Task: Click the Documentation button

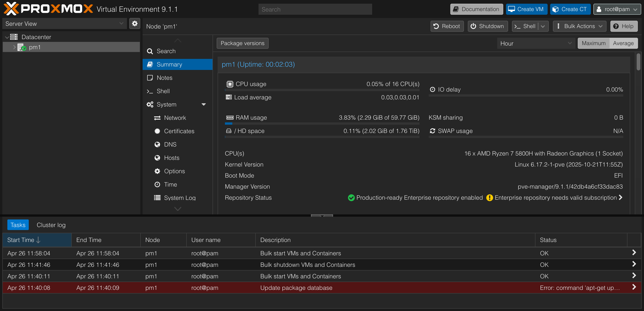Action: pyautogui.click(x=477, y=9)
